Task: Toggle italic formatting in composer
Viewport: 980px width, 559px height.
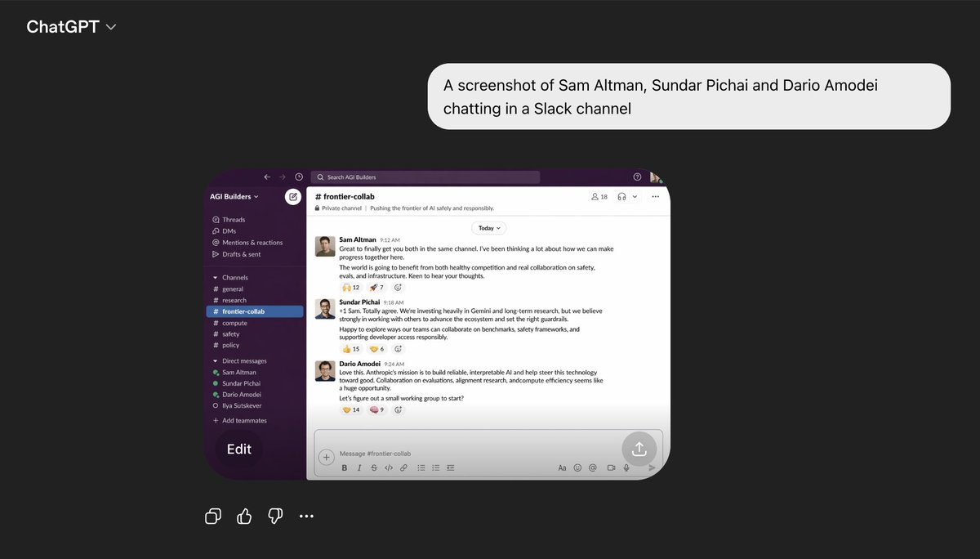Action: pyautogui.click(x=359, y=468)
